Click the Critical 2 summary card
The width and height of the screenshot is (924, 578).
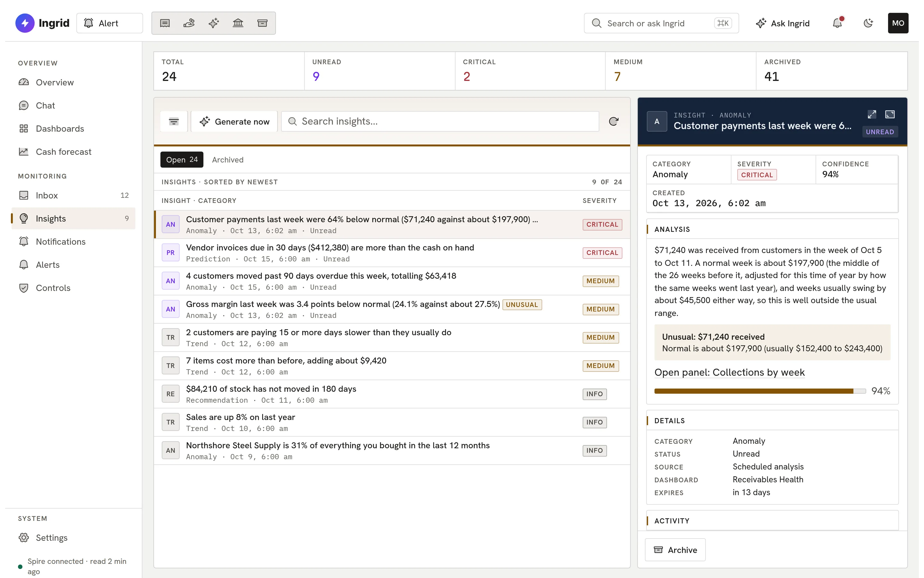530,71
